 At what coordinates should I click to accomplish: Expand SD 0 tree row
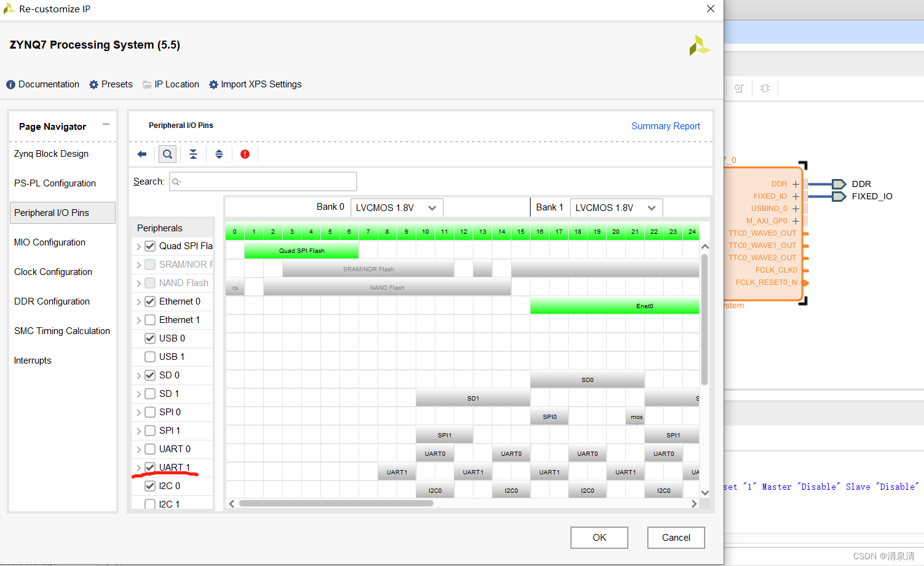pos(139,375)
